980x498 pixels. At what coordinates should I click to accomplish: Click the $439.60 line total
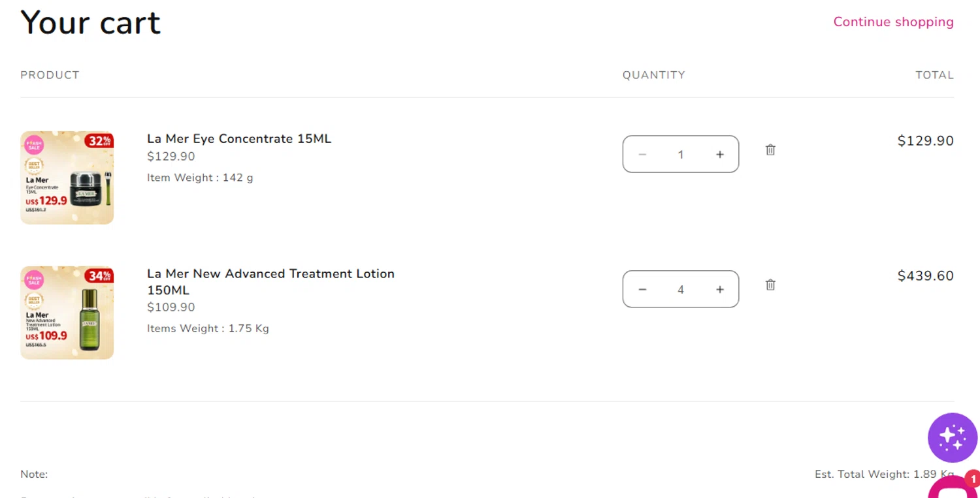click(925, 276)
